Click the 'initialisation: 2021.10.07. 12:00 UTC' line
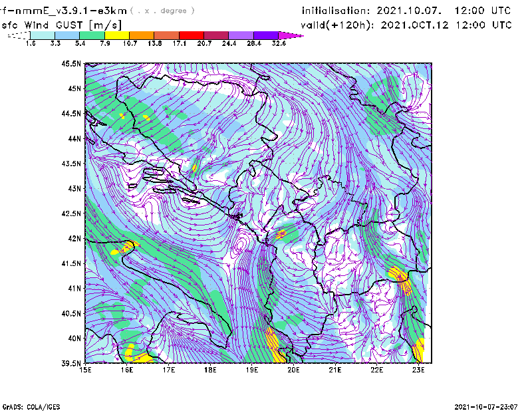 [406, 11]
